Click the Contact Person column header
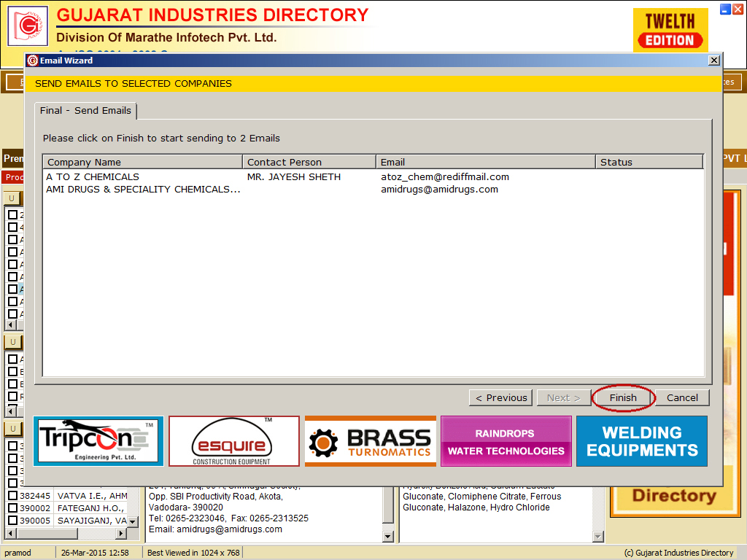The height and width of the screenshot is (560, 747). pyautogui.click(x=309, y=162)
